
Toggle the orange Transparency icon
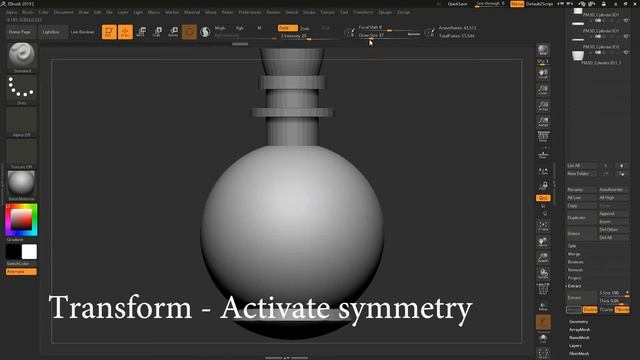(543, 322)
